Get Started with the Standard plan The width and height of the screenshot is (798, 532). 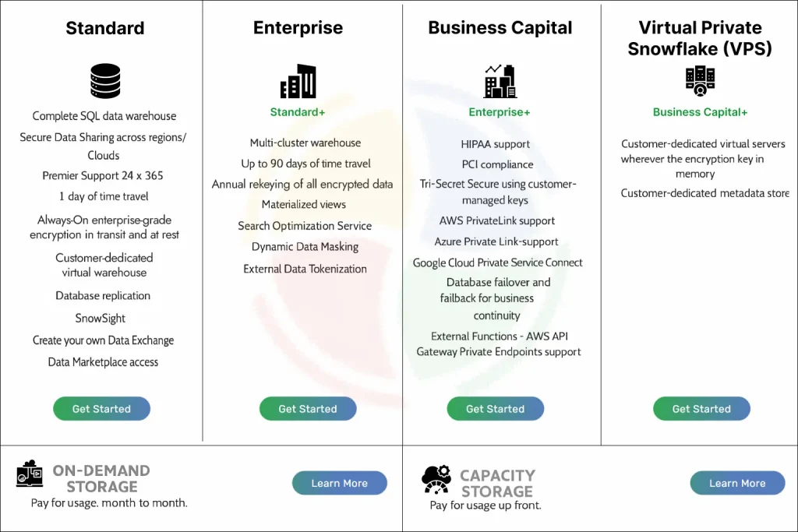[102, 408]
